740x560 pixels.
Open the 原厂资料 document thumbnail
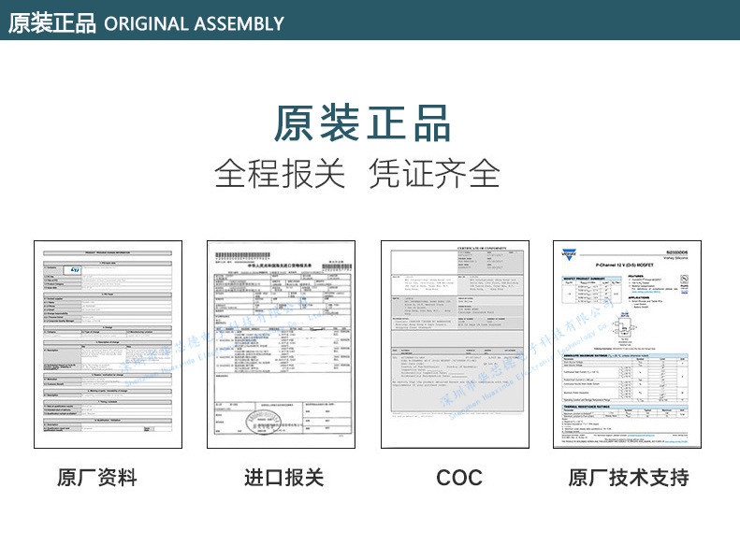(109, 344)
